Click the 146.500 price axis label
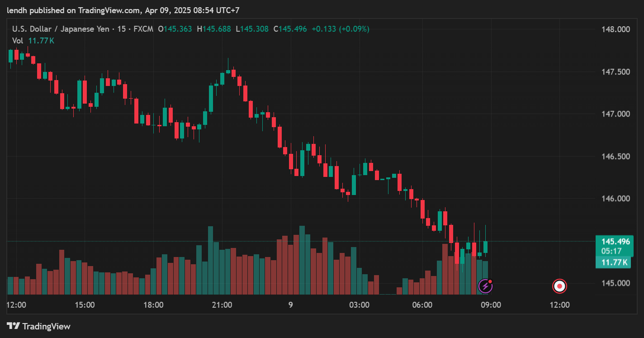The width and height of the screenshot is (644, 338). (x=616, y=157)
